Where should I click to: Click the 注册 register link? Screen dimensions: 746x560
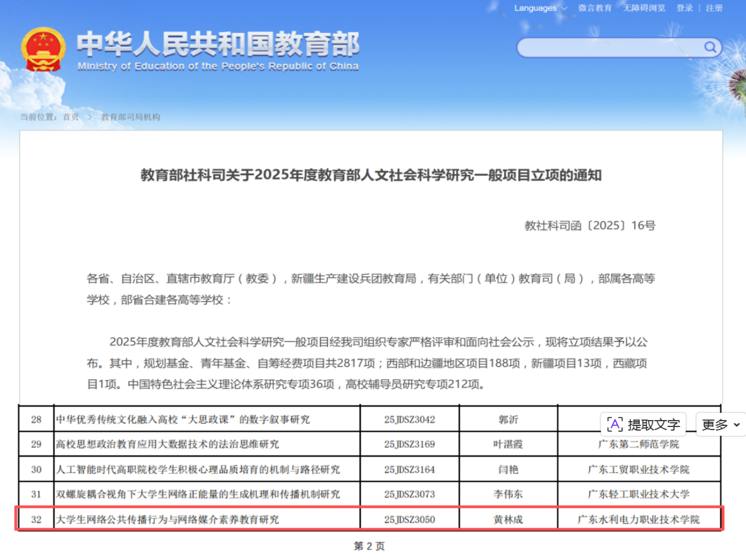tap(714, 8)
